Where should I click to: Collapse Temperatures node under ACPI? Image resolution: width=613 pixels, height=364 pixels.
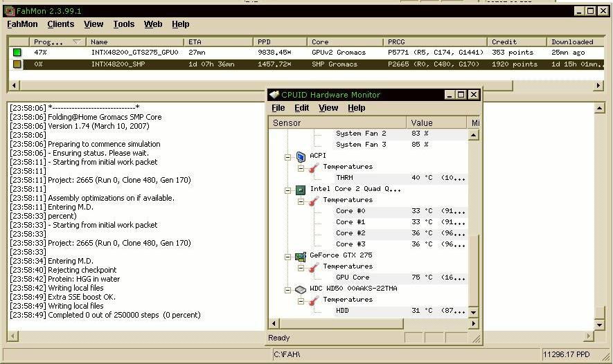[x=301, y=168]
